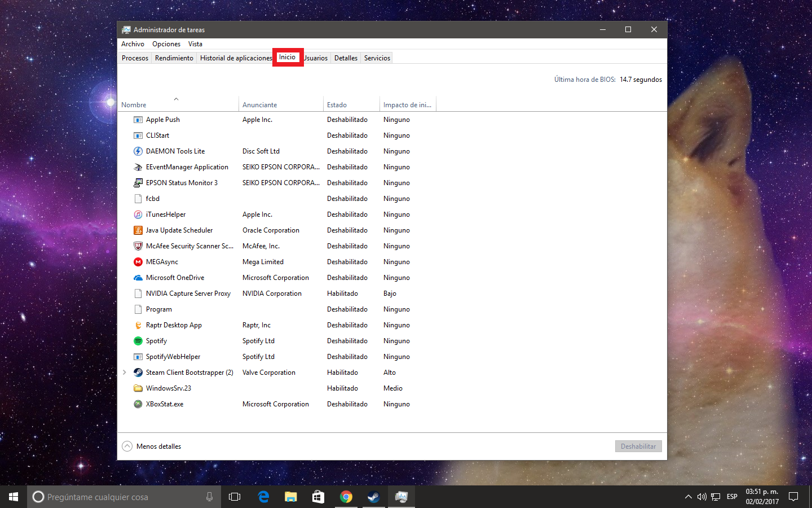Switch to the Procesos tab
The height and width of the screenshot is (508, 812).
135,58
